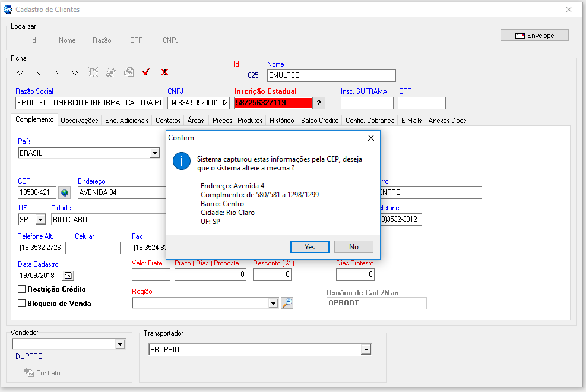Click the Razão Social text field
Image resolution: width=586 pixels, height=392 pixels.
[89, 103]
